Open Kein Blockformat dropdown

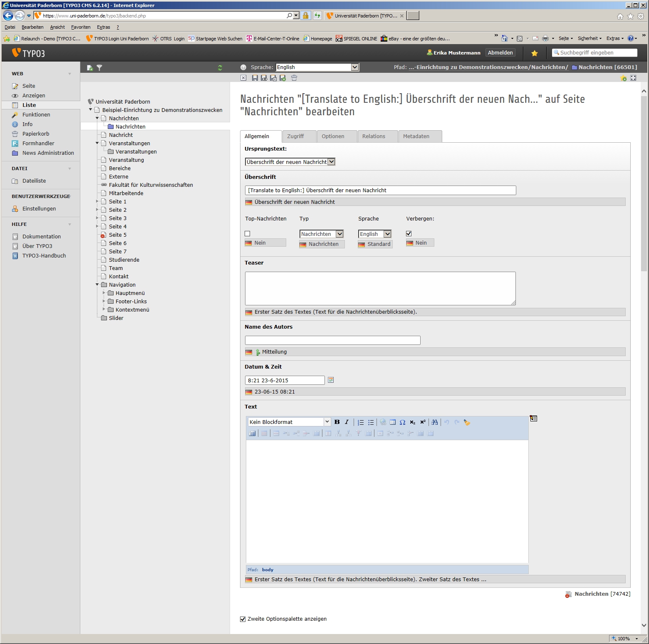point(289,422)
